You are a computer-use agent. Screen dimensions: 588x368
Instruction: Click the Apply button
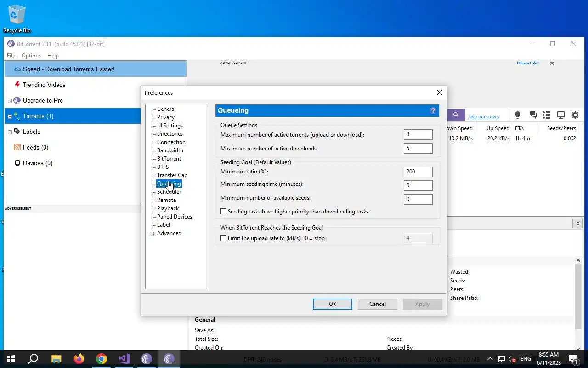click(x=423, y=304)
